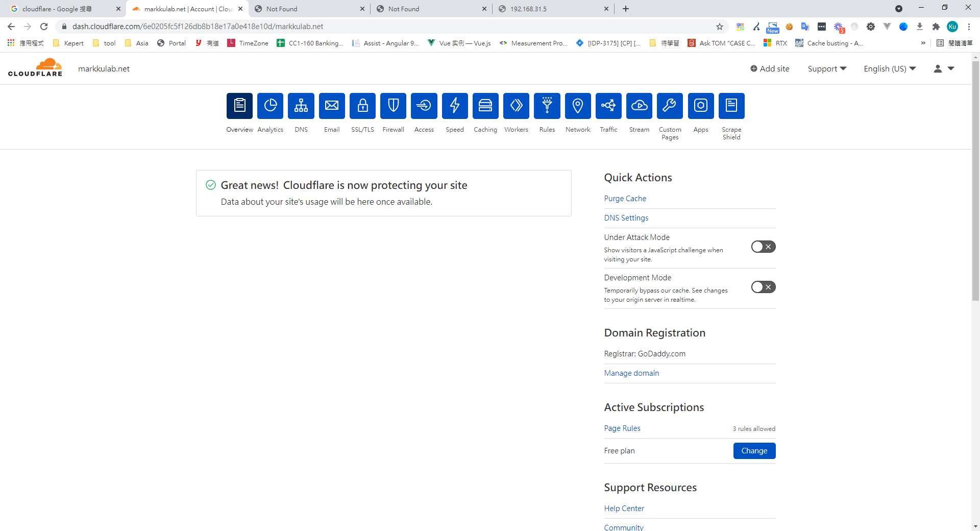Image resolution: width=980 pixels, height=531 pixels.
Task: Open the SSL/TLS lock icon
Action: pos(362,106)
